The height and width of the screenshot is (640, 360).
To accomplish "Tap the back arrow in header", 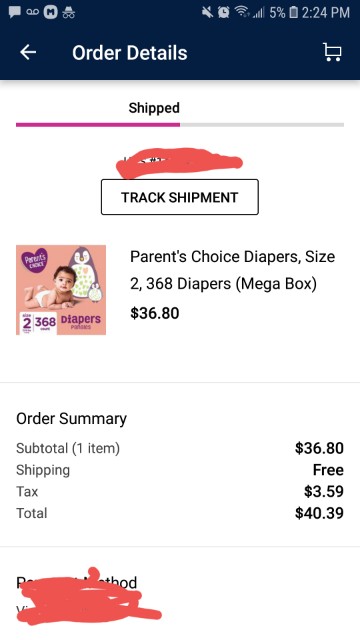I will coord(28,52).
